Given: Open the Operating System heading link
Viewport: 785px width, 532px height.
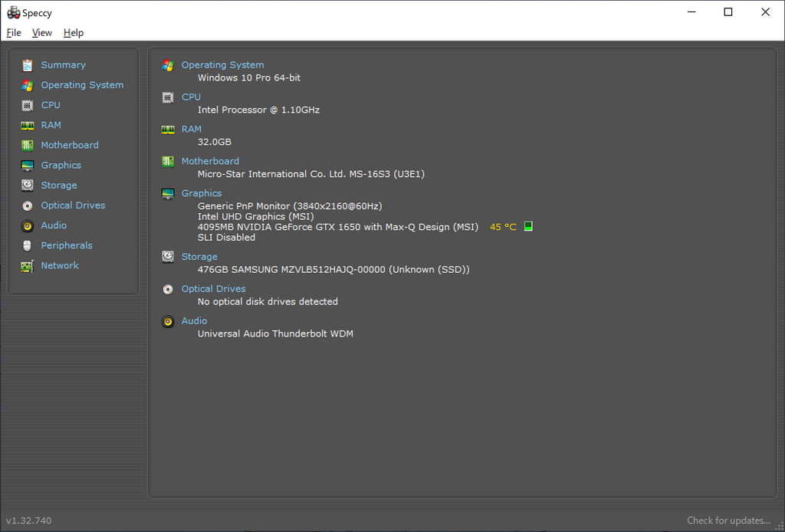Looking at the screenshot, I should pos(222,65).
